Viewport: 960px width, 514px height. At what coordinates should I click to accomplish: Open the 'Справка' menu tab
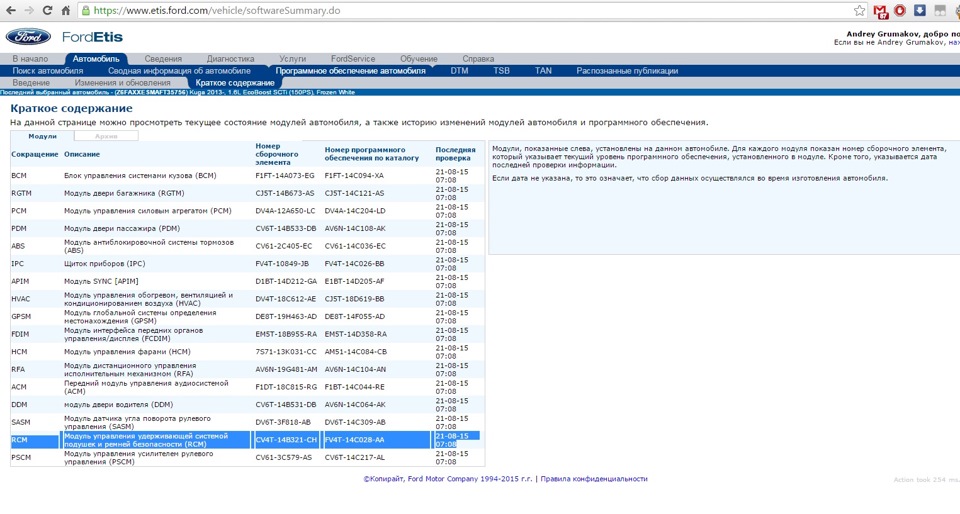click(478, 59)
